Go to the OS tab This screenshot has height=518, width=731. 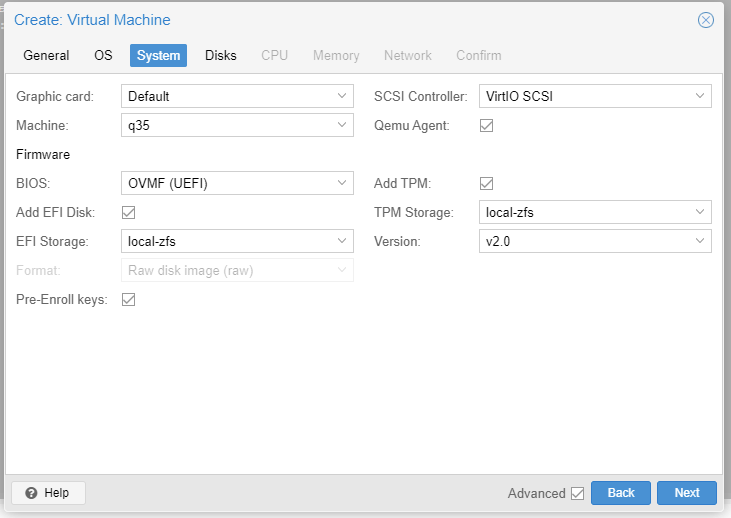pyautogui.click(x=103, y=55)
